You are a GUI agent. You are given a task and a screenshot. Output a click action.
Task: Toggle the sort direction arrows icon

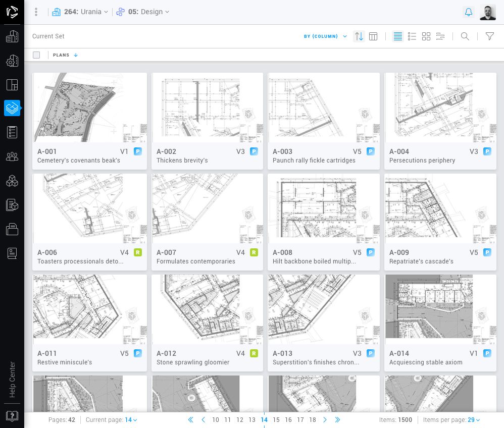tap(359, 36)
